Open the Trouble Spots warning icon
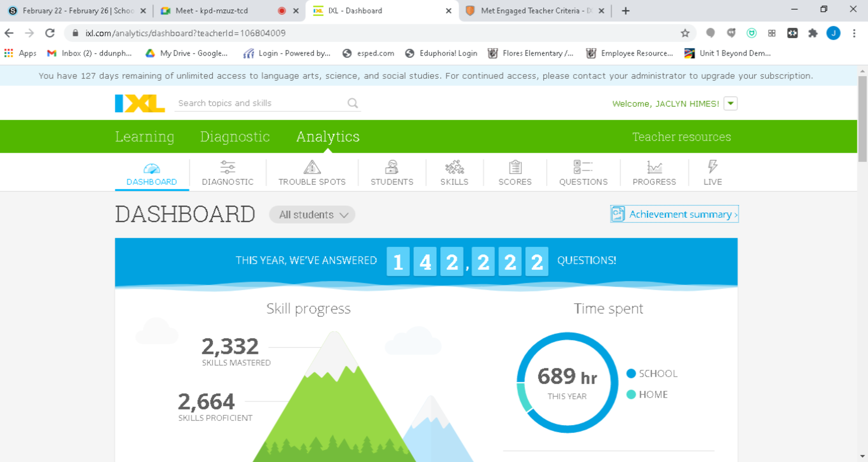This screenshot has width=868, height=462. tap(312, 168)
